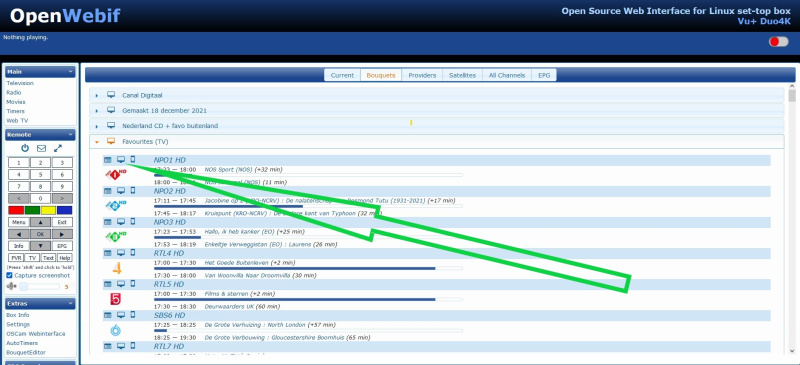This screenshot has width=800, height=365.
Task: Click the OK button on remote
Action: (x=40, y=234)
